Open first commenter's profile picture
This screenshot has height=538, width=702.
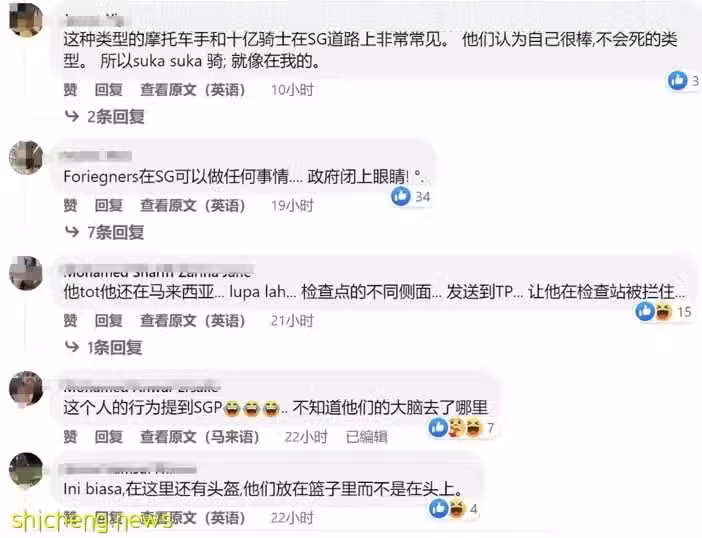click(x=26, y=21)
